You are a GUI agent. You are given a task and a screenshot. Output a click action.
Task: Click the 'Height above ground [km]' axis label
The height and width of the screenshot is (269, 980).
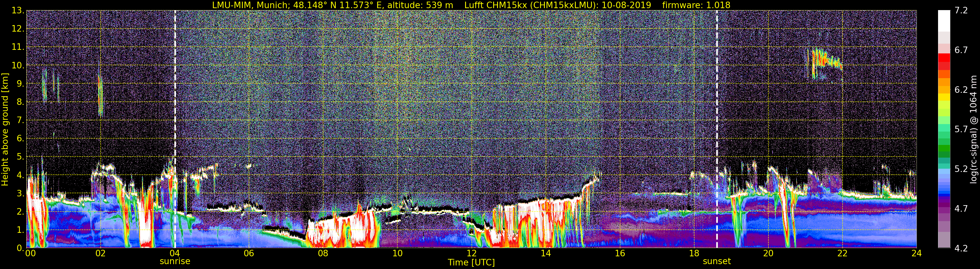pyautogui.click(x=5, y=130)
